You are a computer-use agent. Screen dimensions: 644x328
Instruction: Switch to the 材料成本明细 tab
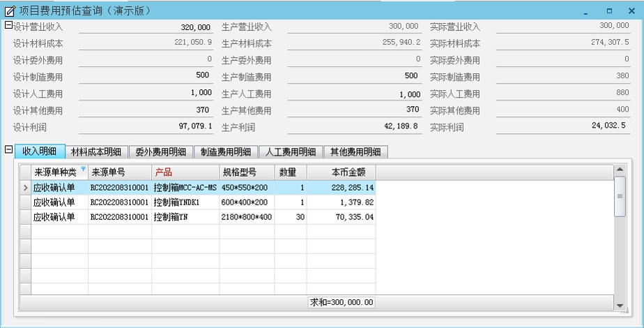coord(97,152)
